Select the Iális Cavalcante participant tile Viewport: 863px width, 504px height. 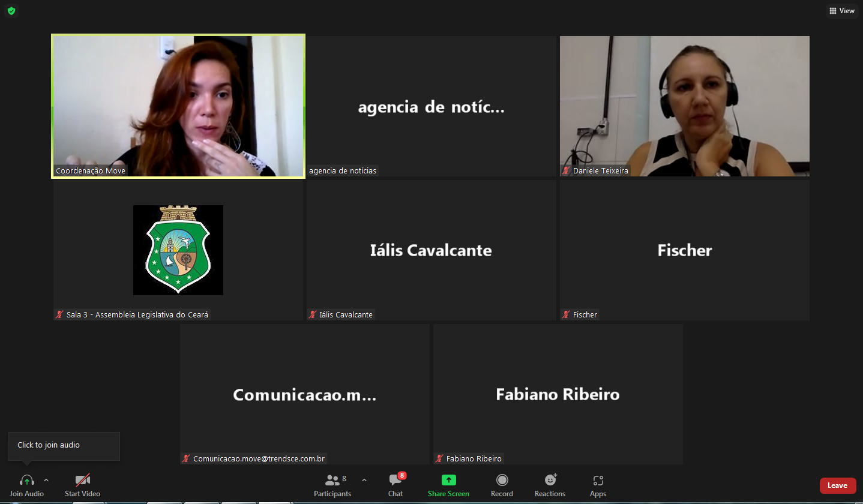point(431,250)
